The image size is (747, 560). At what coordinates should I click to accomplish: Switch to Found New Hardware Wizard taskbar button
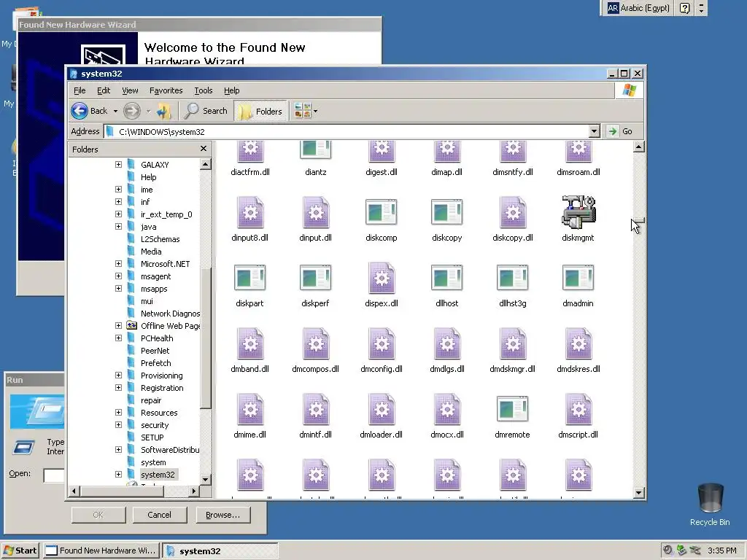(102, 551)
